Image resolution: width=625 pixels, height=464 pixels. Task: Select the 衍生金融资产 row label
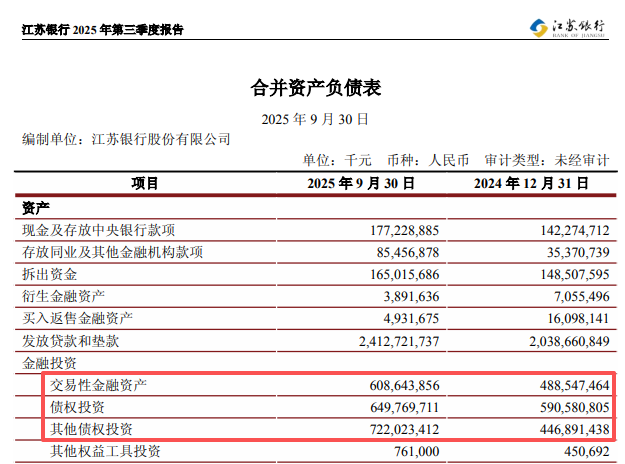tap(64, 296)
